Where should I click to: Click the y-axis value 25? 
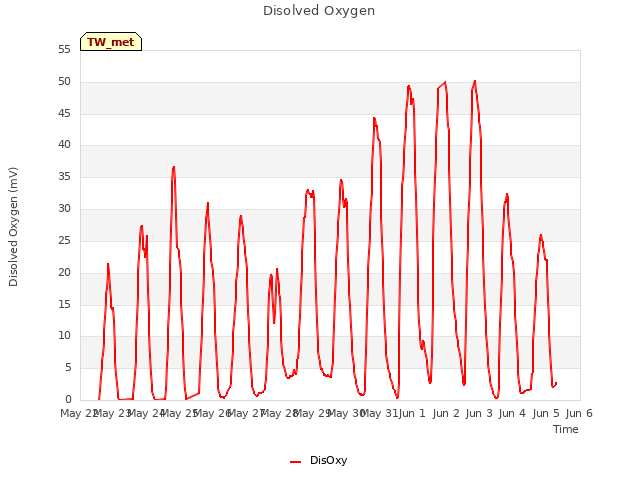pos(64,240)
